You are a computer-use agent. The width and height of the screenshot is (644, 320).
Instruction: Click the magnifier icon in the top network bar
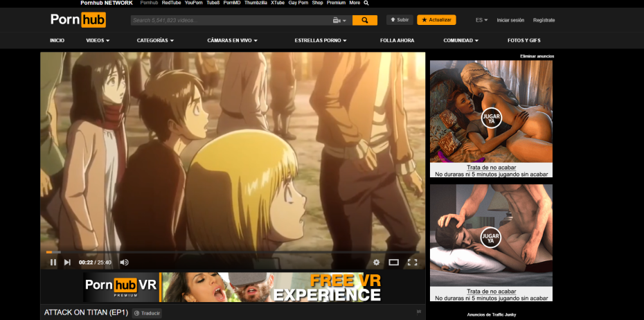point(366,3)
